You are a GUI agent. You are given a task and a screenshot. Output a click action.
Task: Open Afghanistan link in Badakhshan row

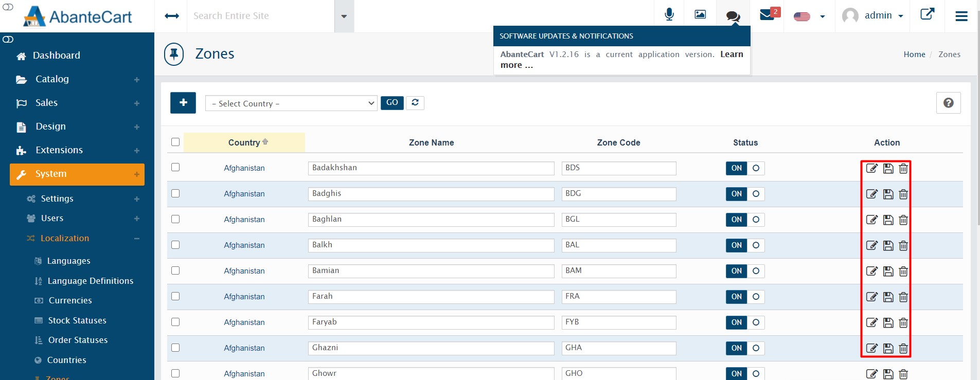pos(244,168)
